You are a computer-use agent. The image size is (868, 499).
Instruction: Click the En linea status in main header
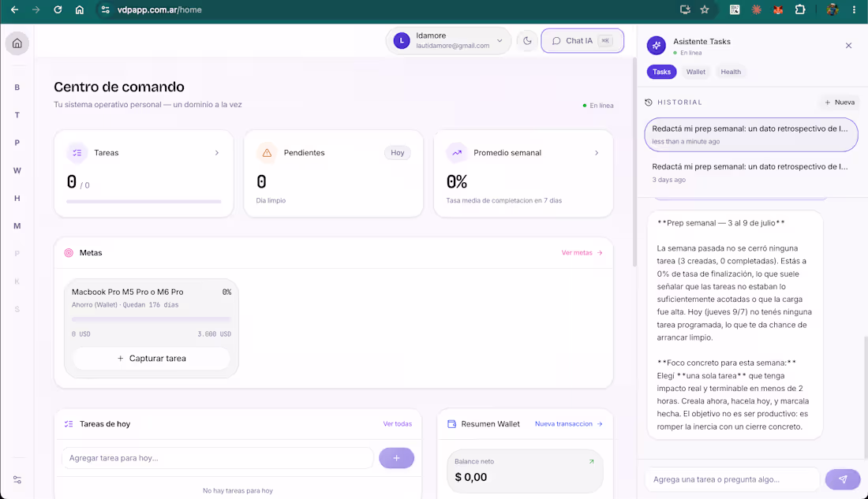pos(598,106)
